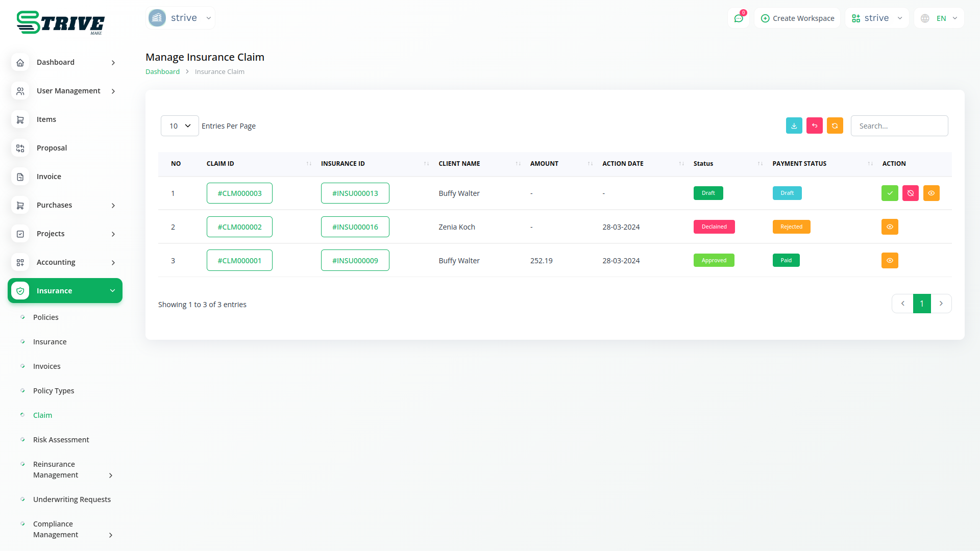Approve claim CLM000003 with green checkmark
980x551 pixels.
tap(890, 193)
